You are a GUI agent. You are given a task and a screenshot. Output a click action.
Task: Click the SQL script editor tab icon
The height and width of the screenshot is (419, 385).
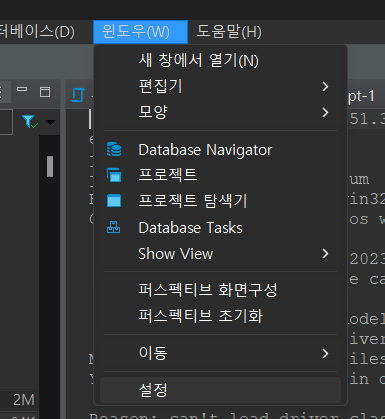[x=79, y=95]
